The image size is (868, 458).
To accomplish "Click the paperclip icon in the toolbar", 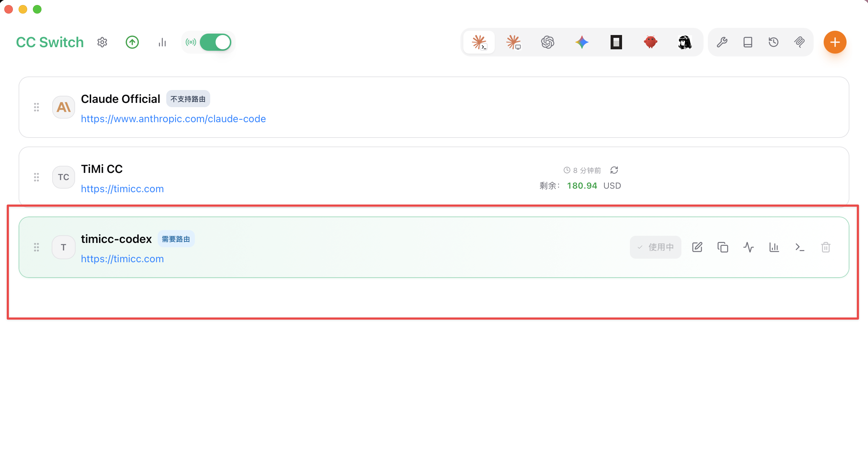I will (x=799, y=42).
